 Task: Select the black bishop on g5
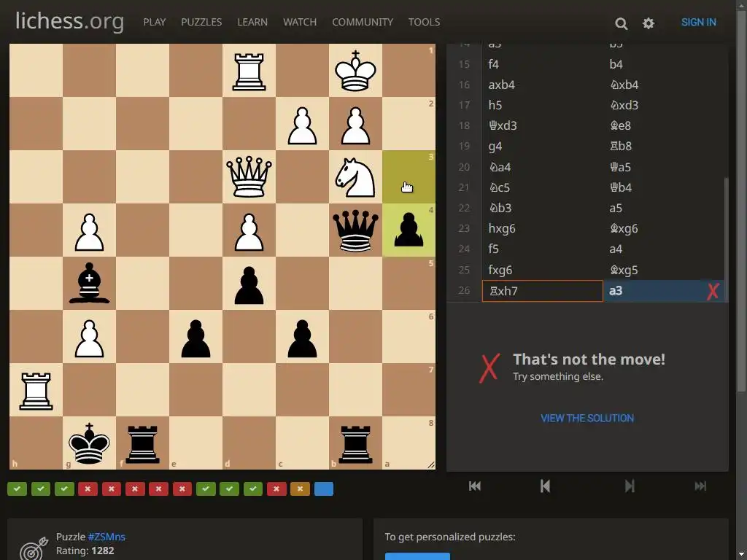tap(89, 284)
